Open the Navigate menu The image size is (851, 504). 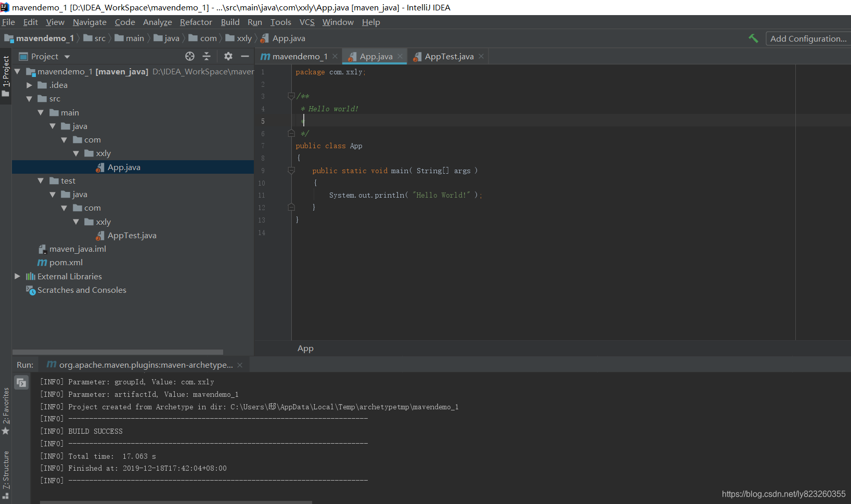coord(89,22)
